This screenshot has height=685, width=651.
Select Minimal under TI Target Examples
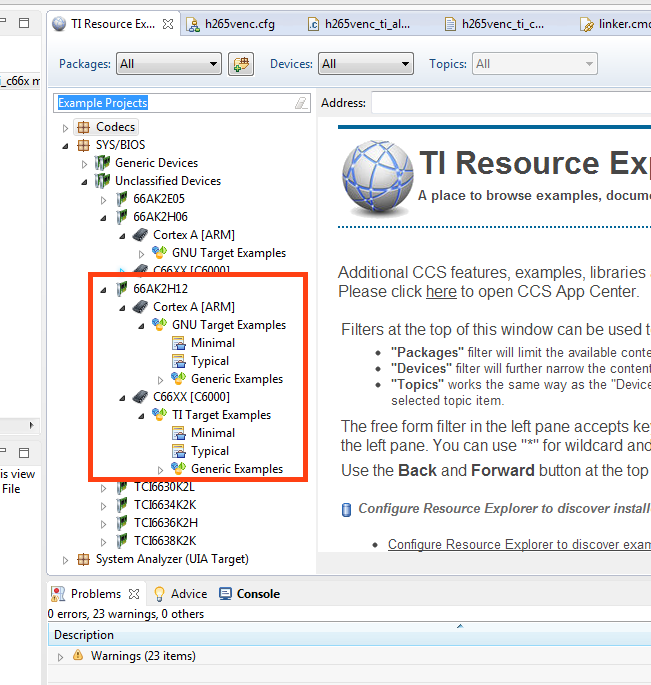(213, 433)
